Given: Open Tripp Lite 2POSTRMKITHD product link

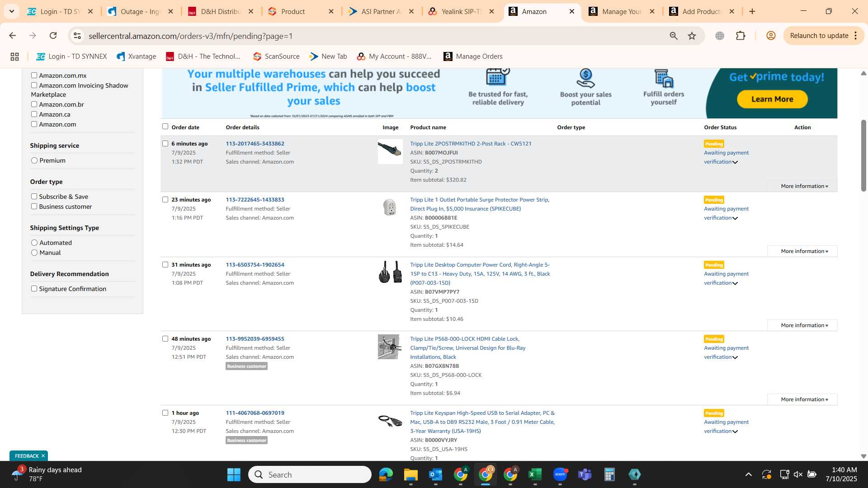Looking at the screenshot, I should click(471, 144).
